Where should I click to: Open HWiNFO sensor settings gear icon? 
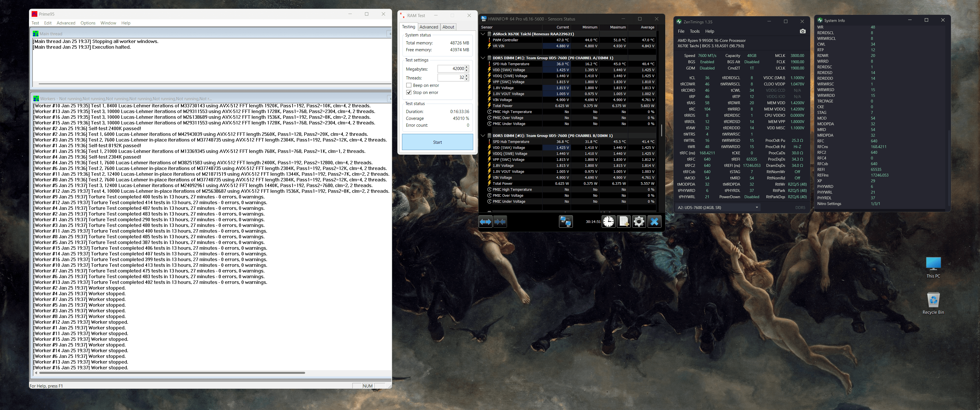[x=639, y=221]
